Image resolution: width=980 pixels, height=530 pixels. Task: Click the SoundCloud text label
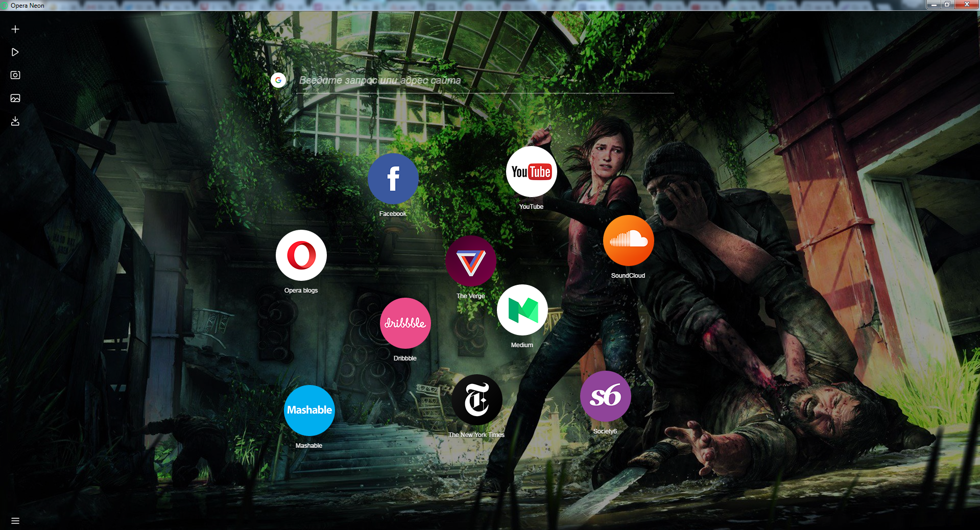click(628, 276)
